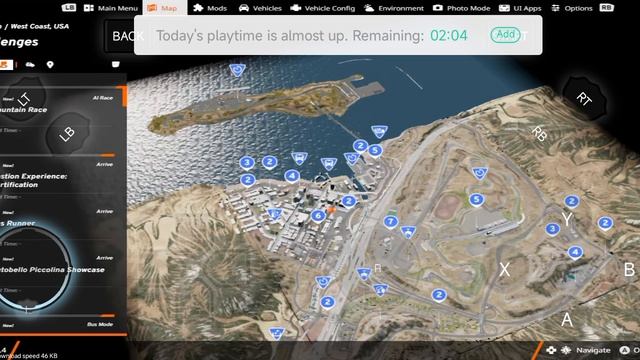Select mission marker below cluster marker 7
The height and width of the screenshot is (360, 640).
(408, 232)
